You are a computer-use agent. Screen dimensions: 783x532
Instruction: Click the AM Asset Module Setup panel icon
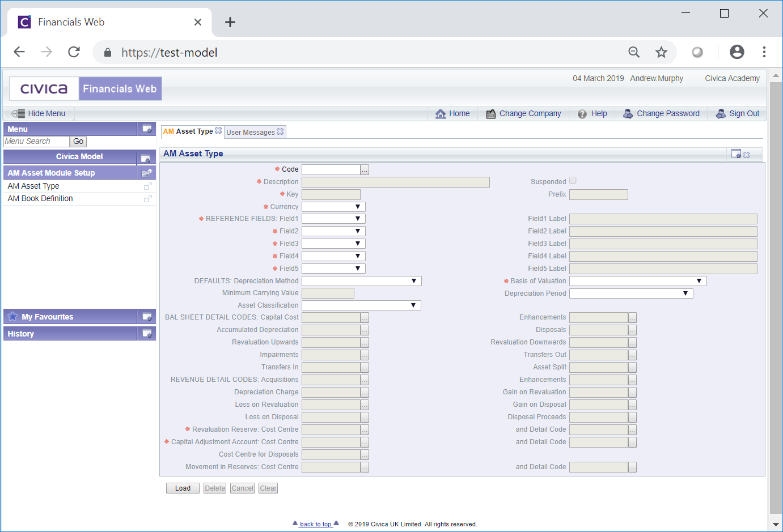click(147, 173)
